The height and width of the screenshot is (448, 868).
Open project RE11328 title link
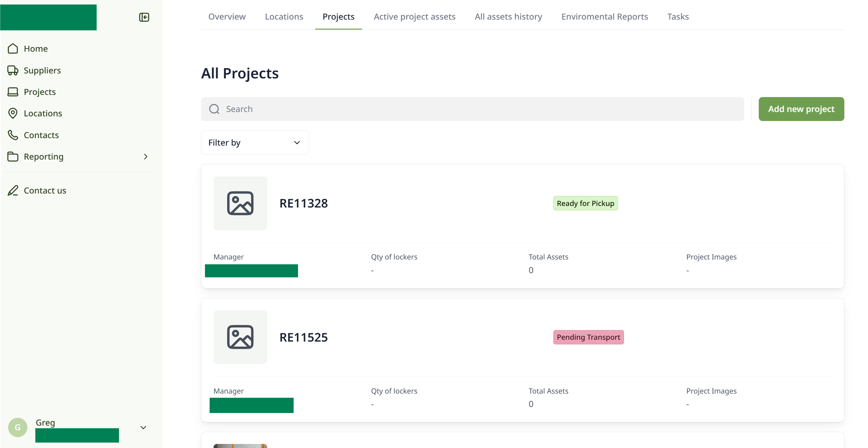click(304, 203)
